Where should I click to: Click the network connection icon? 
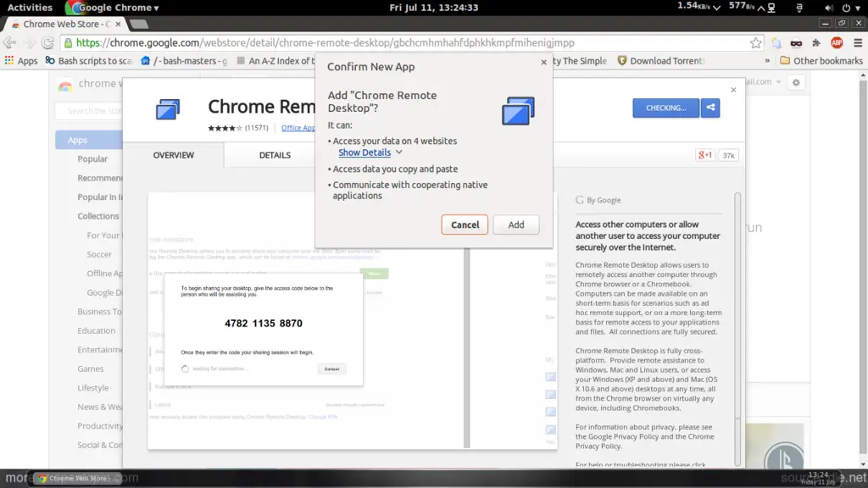coord(771,8)
